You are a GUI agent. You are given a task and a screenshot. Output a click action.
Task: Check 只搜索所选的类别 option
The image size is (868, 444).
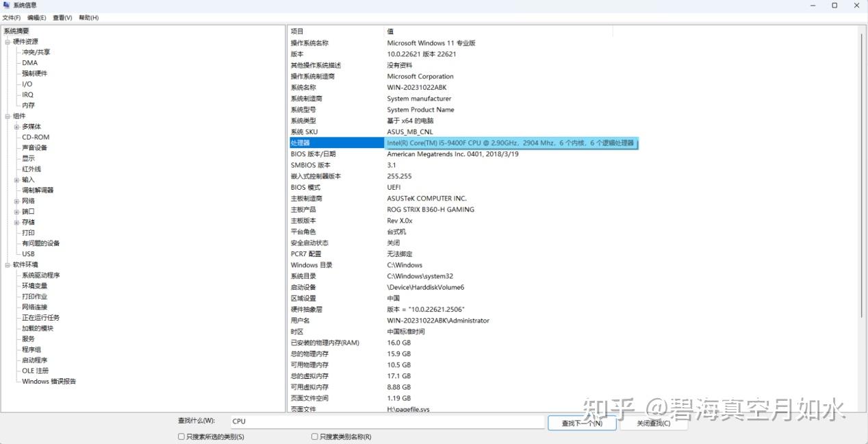181,436
